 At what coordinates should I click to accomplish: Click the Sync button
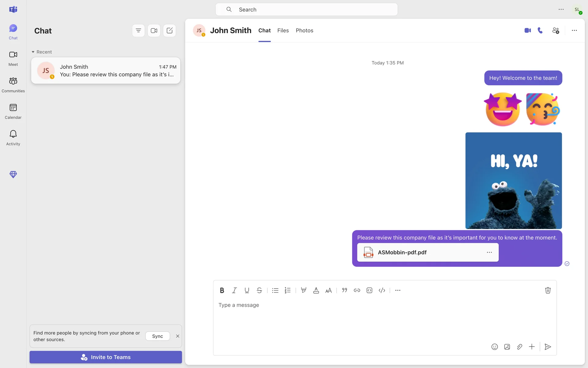point(157,336)
